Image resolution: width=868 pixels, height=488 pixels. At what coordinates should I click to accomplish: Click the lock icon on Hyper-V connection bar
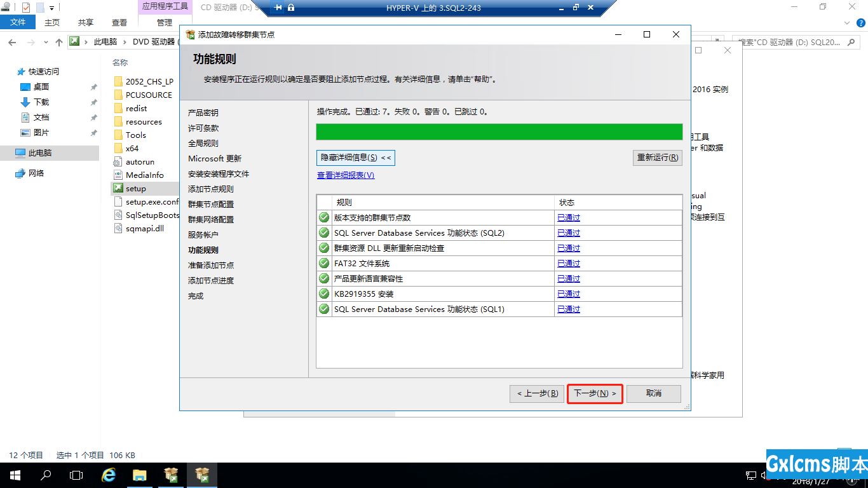click(x=291, y=8)
